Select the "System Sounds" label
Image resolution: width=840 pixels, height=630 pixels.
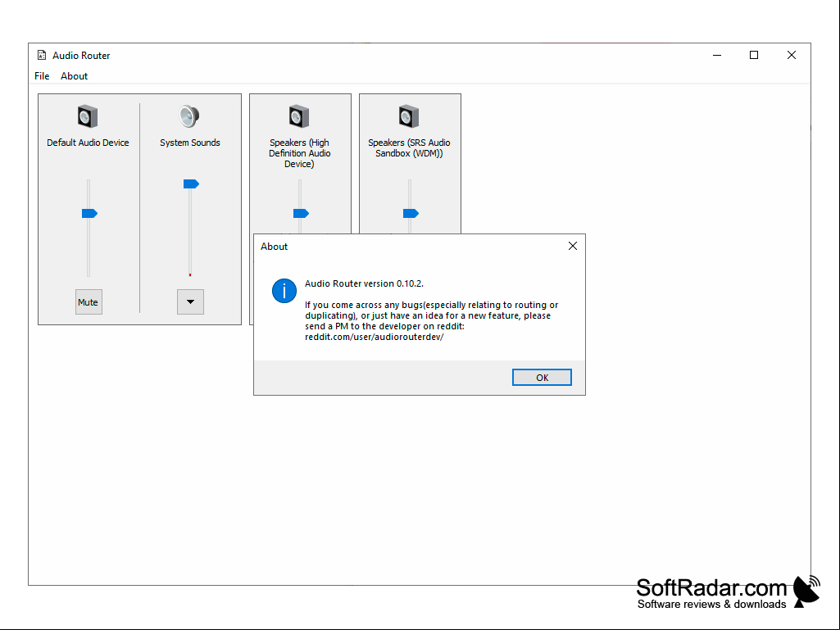(x=189, y=143)
